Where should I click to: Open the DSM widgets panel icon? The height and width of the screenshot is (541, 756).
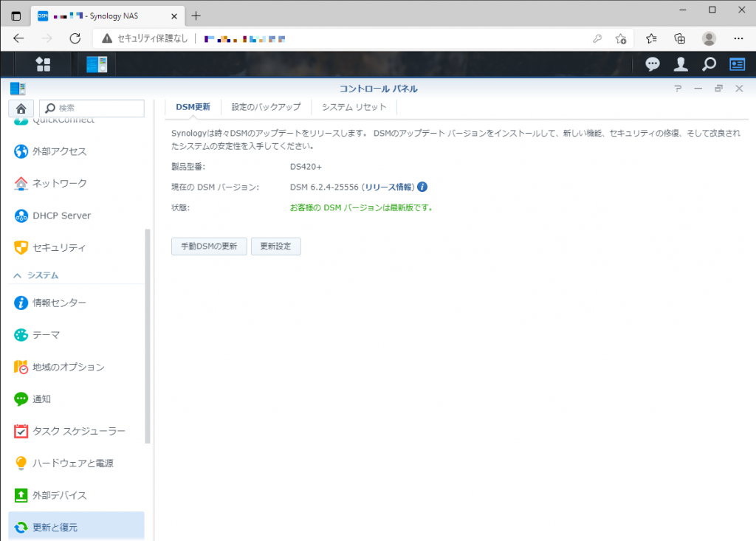click(738, 64)
